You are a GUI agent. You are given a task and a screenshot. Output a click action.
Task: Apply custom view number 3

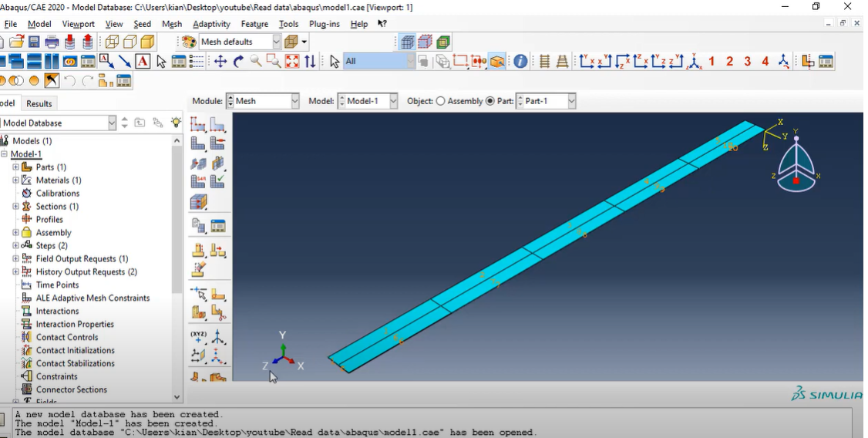tap(747, 62)
